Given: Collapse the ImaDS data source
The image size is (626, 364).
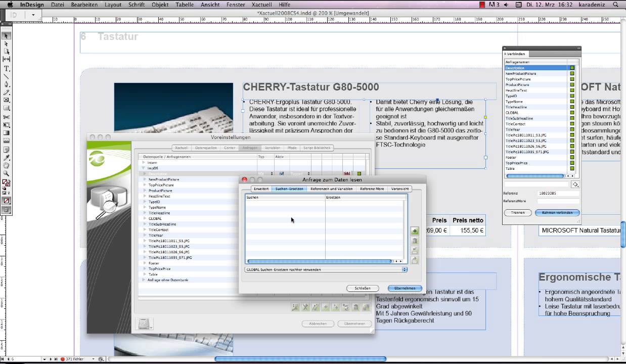Looking at the screenshot, I should pos(144,168).
